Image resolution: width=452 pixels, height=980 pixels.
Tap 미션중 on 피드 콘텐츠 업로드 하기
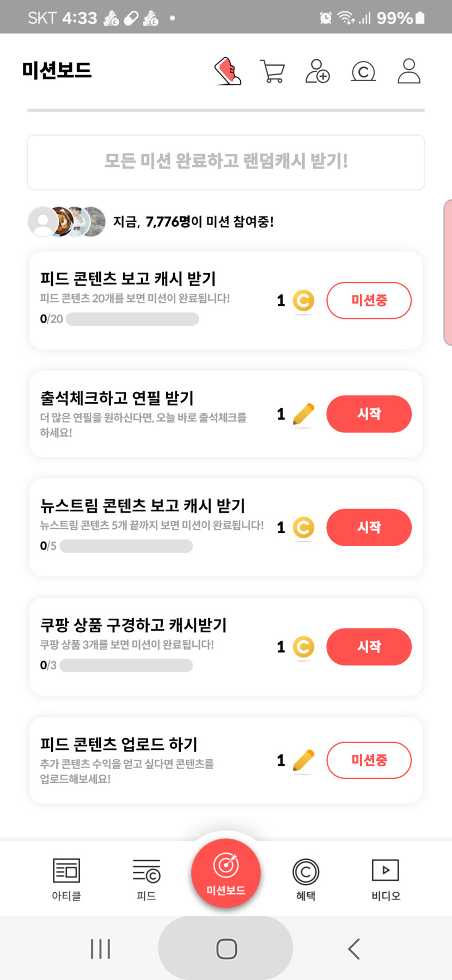tap(369, 760)
